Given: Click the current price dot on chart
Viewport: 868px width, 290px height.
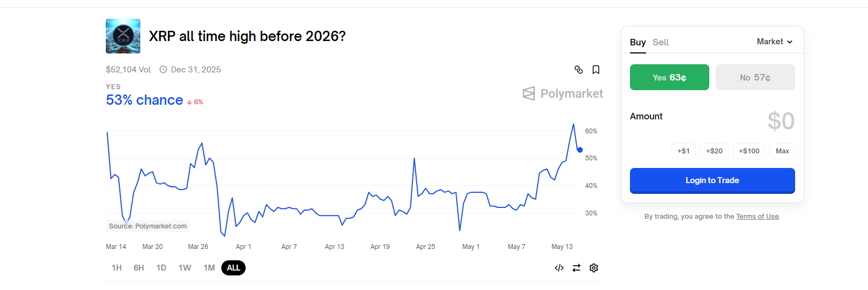Looking at the screenshot, I should click(580, 150).
